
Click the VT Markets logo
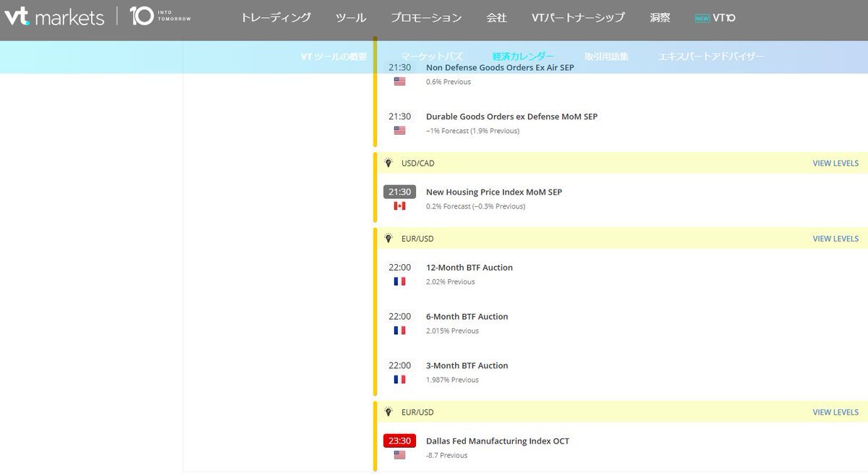(54, 17)
